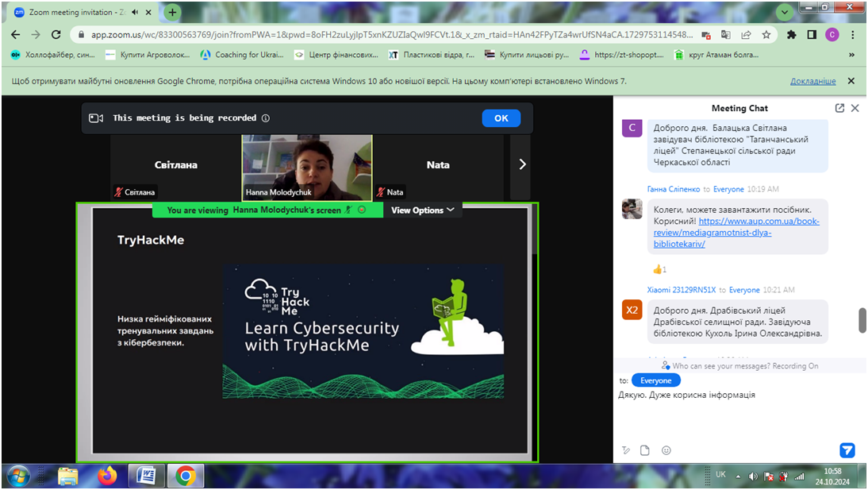
Task: Open tab search dropdown arrow
Action: pos(785,12)
